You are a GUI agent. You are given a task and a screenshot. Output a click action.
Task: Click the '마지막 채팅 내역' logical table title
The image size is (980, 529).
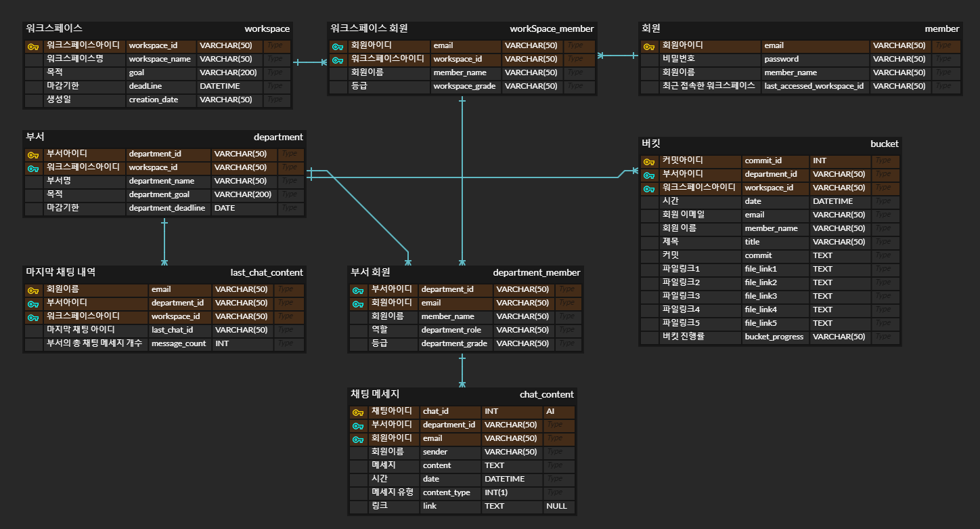60,272
